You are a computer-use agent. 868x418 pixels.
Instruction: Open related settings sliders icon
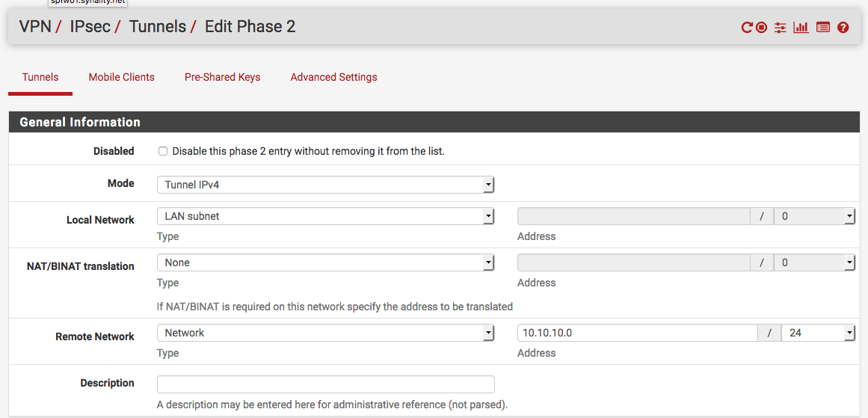[x=781, y=28]
